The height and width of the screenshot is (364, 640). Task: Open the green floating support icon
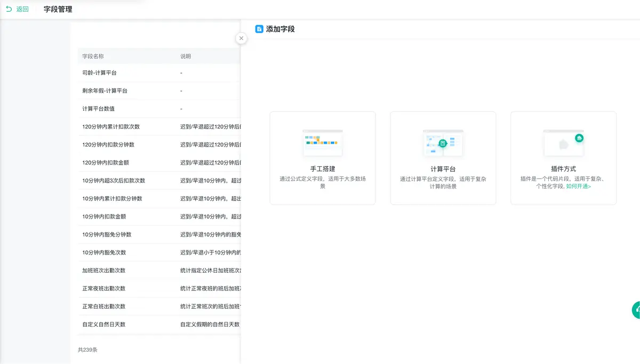pyautogui.click(x=636, y=310)
